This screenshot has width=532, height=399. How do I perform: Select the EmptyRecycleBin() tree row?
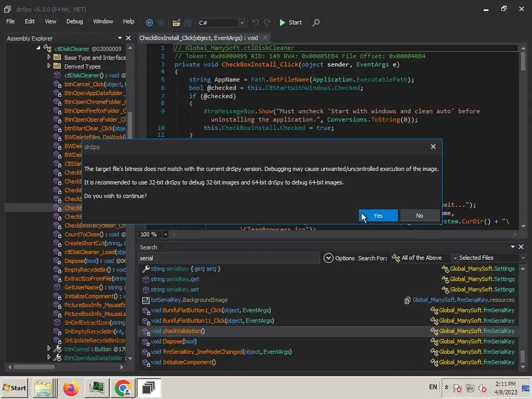click(89, 270)
